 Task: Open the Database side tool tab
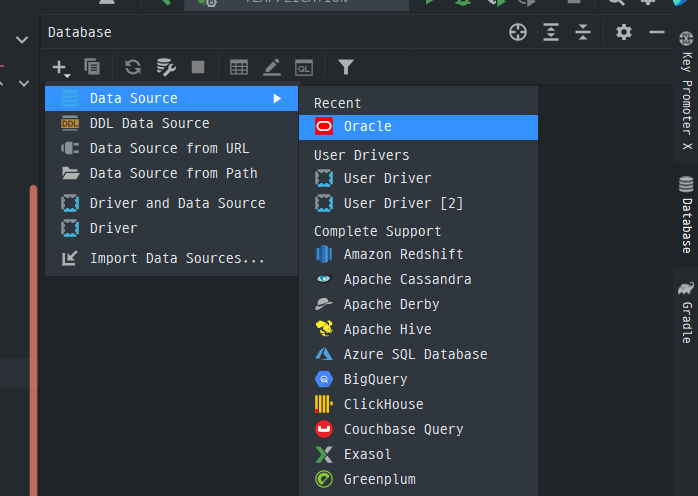pos(686,215)
